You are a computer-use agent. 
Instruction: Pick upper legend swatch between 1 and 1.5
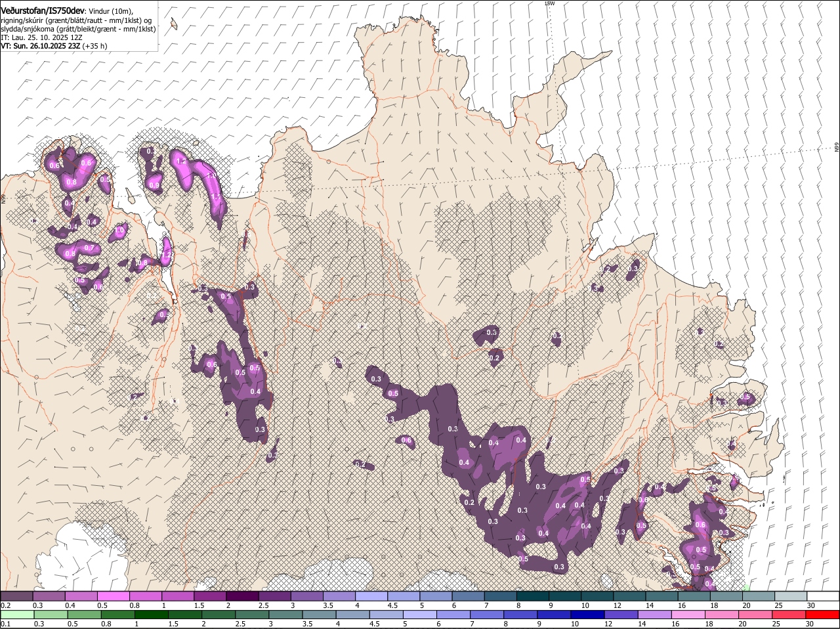177,596
